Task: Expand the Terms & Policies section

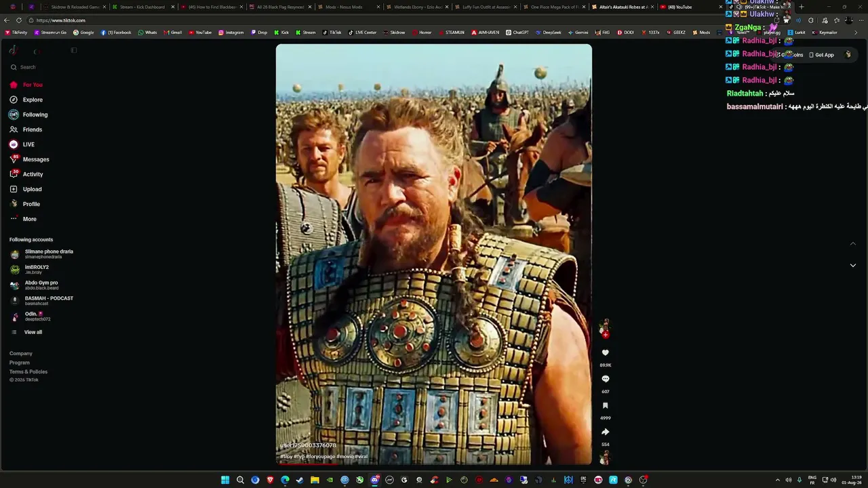Action: 28,371
